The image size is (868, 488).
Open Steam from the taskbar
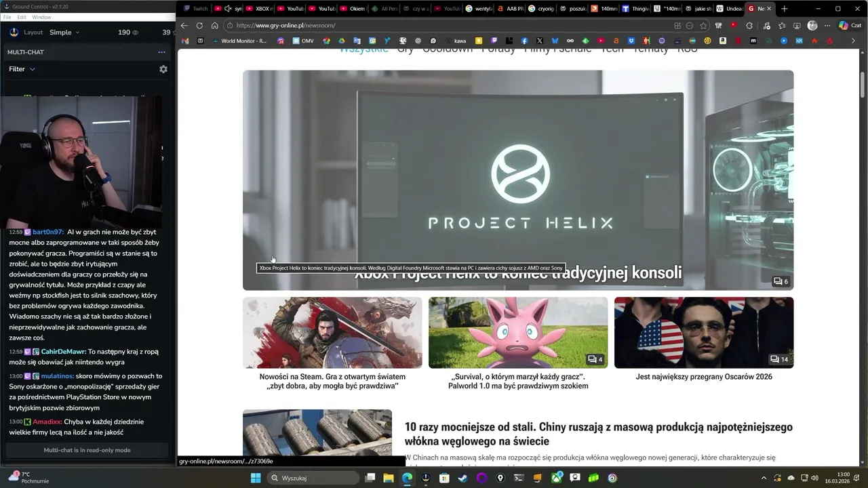click(x=462, y=478)
